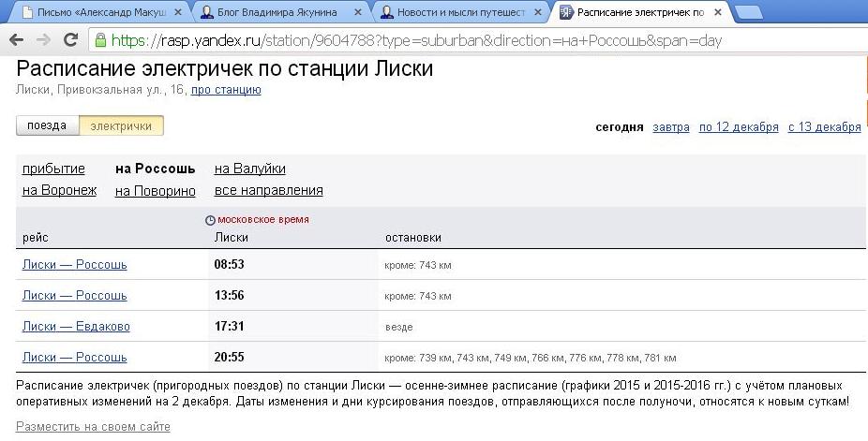The image size is (868, 441).
Task: Open schedule по 12 декабря
Action: pos(739,127)
